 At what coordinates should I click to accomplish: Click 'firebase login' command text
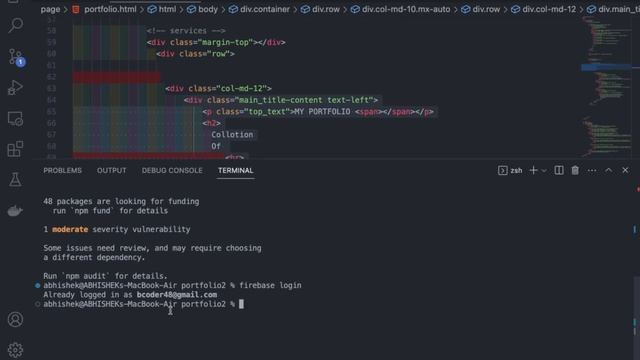coord(270,285)
